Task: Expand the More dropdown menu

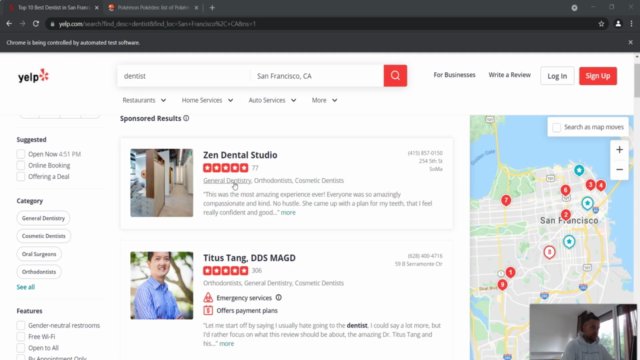Action: pos(324,100)
